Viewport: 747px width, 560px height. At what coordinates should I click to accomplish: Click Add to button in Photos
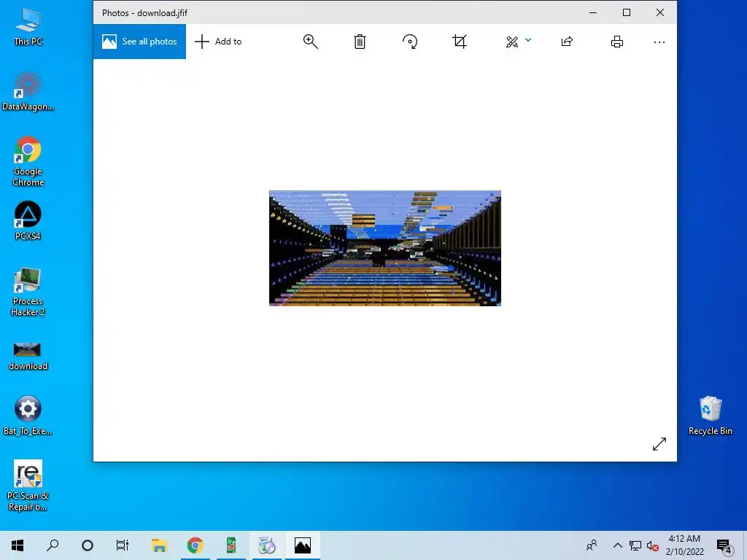click(218, 42)
